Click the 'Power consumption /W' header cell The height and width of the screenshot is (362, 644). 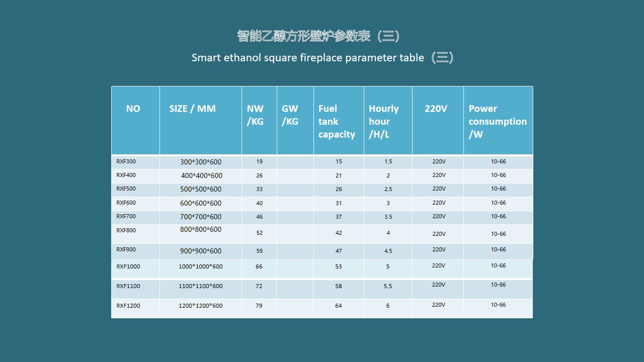pyautogui.click(x=498, y=122)
